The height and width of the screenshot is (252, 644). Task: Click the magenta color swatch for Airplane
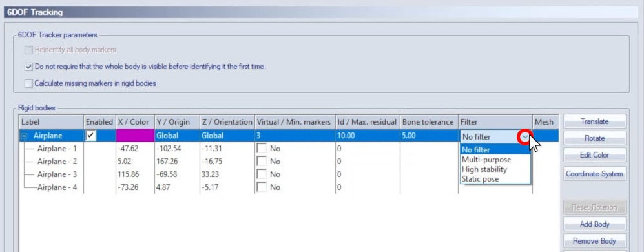(x=135, y=136)
